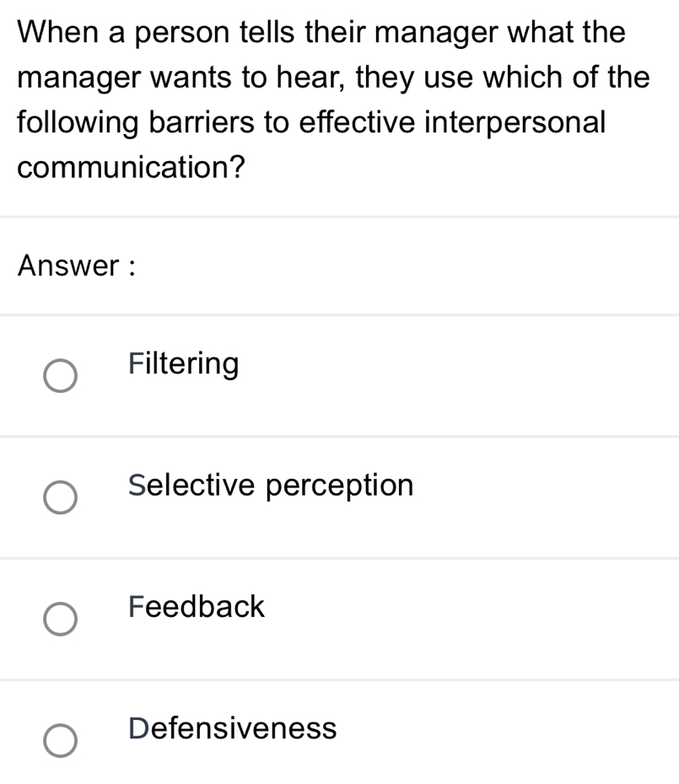679x784 pixels.
Task: Click the 'Selective perception' answer label text
Action: click(271, 486)
